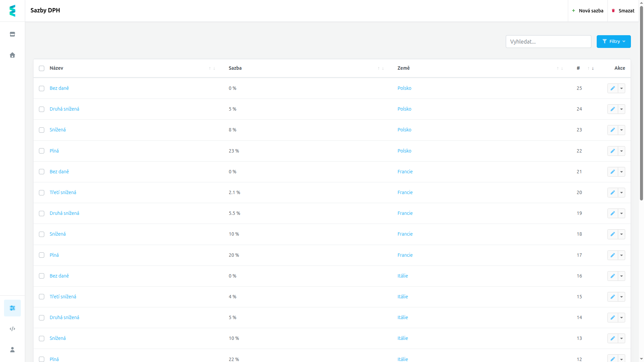
Task: Open the settings sliders icon in sidebar
Action: pyautogui.click(x=12, y=308)
